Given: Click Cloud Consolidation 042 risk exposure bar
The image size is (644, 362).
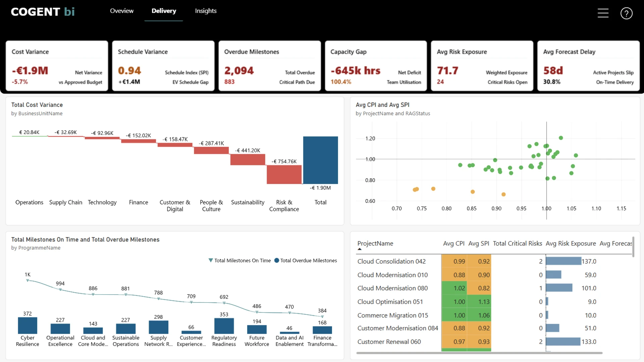Looking at the screenshot, I should [563, 261].
